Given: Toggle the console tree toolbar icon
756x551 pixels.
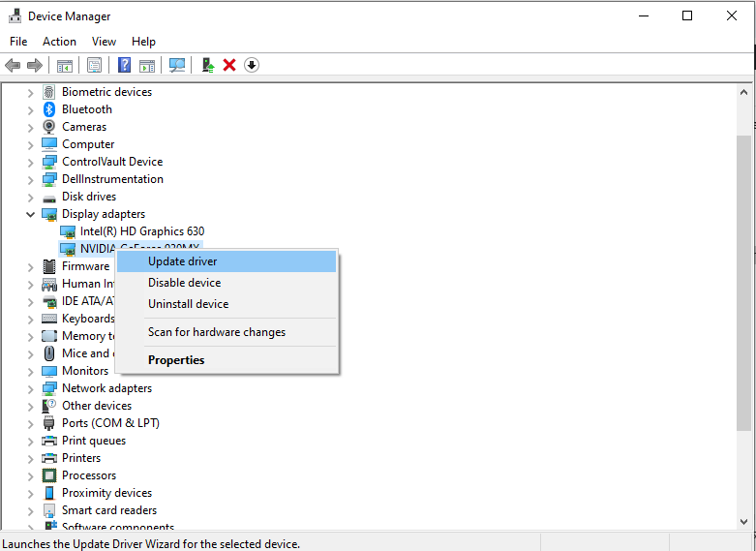Looking at the screenshot, I should click(x=65, y=65).
